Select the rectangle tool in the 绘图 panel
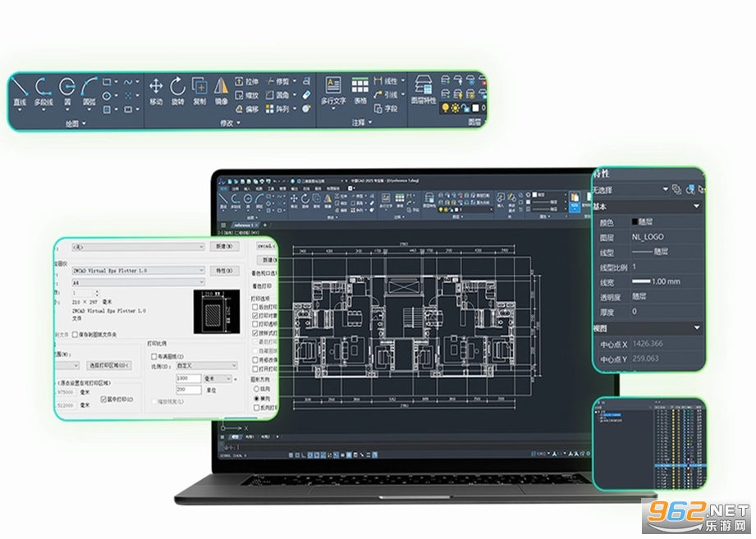The width and height of the screenshot is (756, 539). tap(107, 81)
